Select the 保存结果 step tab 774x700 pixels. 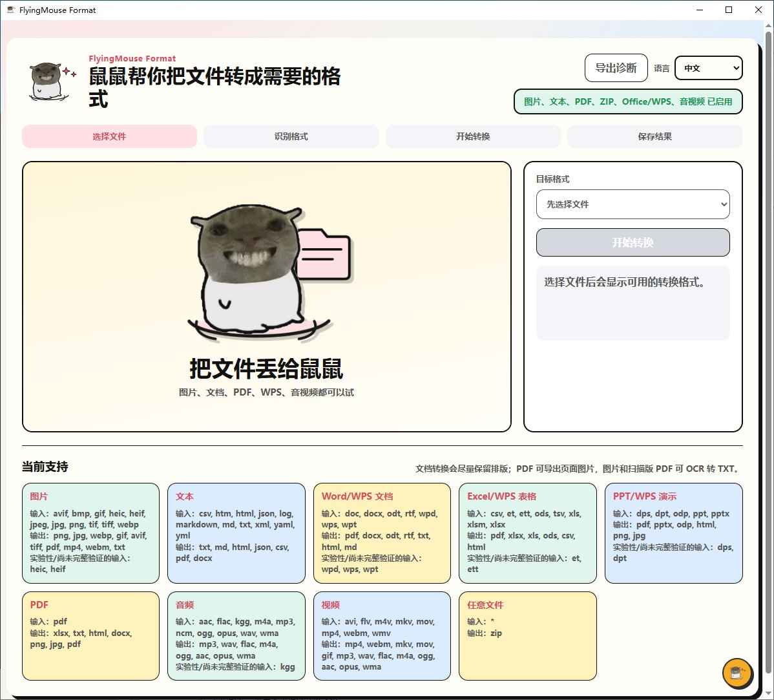[x=654, y=136]
